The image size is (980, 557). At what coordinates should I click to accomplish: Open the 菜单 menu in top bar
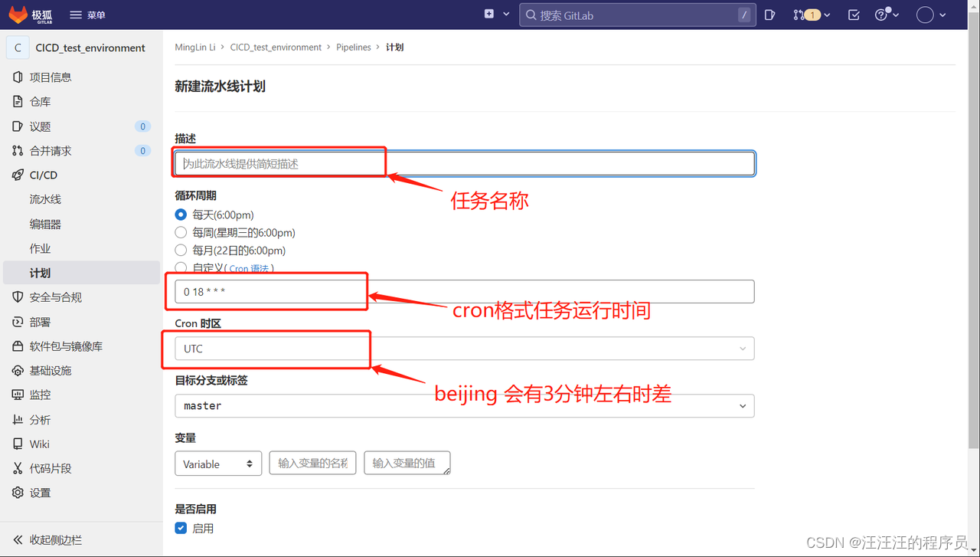click(x=87, y=15)
